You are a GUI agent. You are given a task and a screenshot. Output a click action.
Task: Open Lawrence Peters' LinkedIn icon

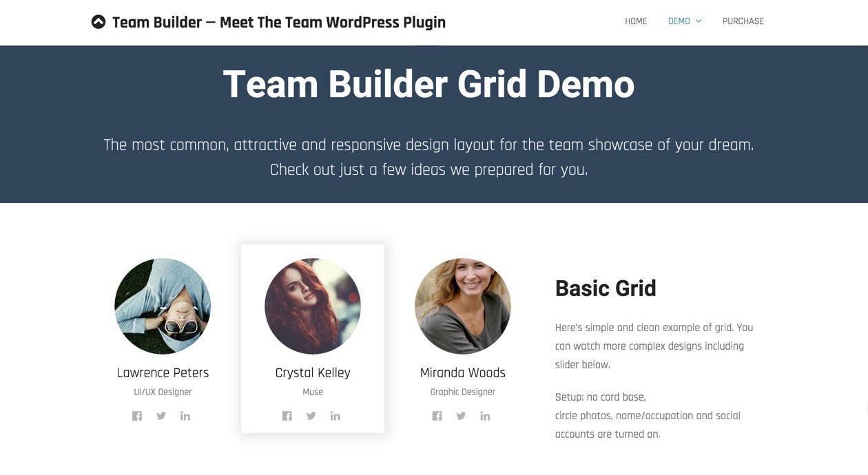click(x=185, y=415)
